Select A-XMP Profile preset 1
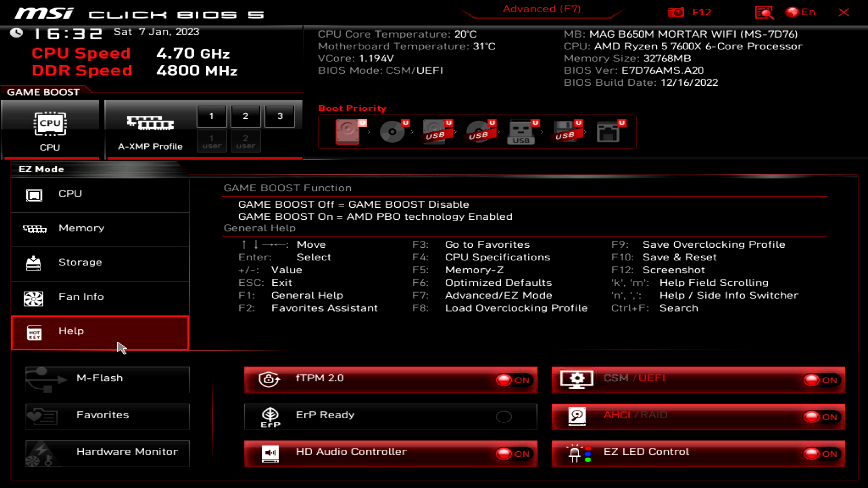The height and width of the screenshot is (488, 868). 211,116
